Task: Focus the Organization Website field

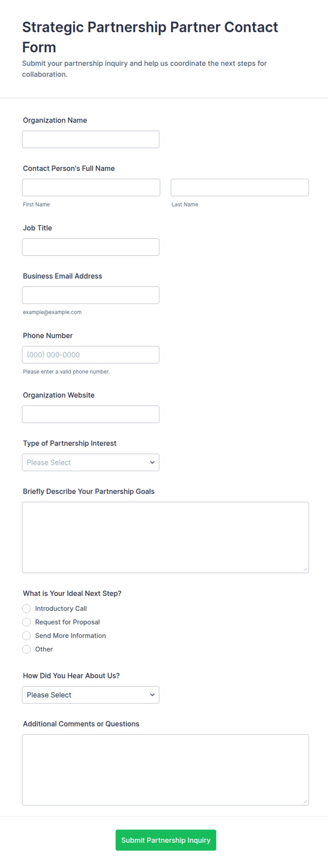Action: (x=91, y=414)
